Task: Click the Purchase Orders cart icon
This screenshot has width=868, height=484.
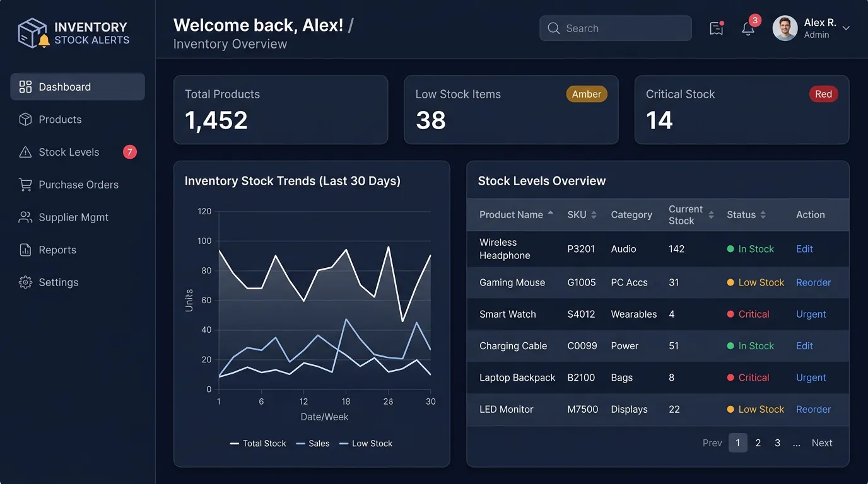Action: (x=25, y=185)
